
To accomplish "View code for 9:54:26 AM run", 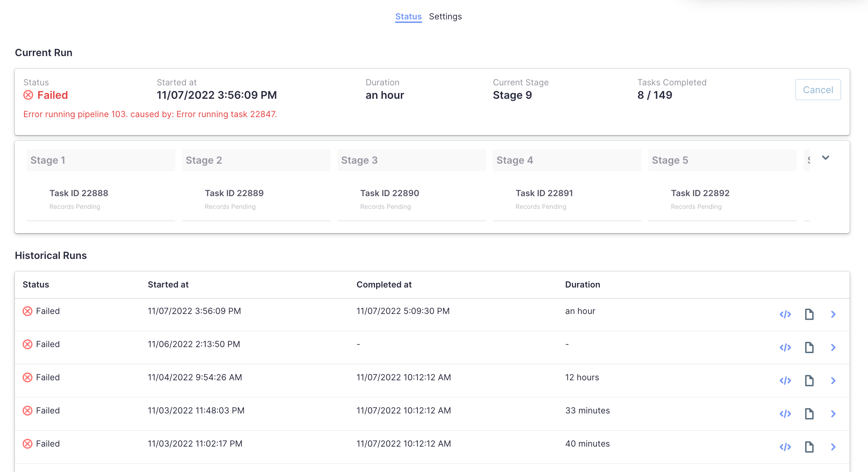I will click(x=785, y=381).
